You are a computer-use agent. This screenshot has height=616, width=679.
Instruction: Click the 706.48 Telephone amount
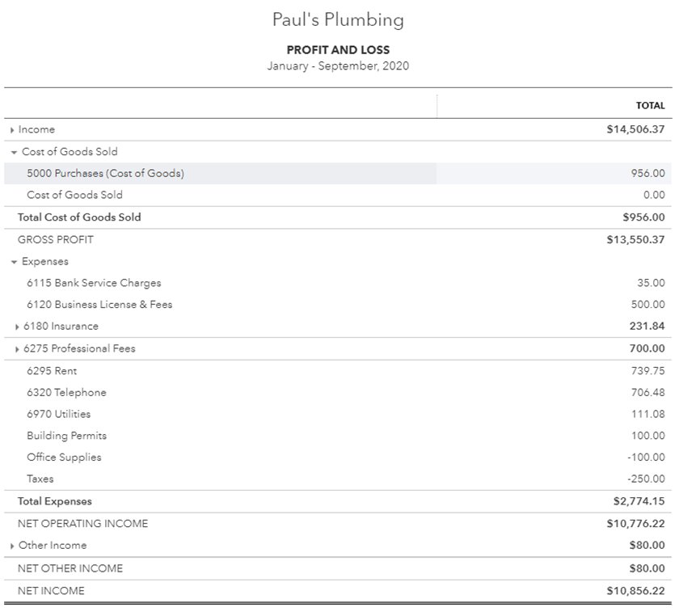pos(648,393)
